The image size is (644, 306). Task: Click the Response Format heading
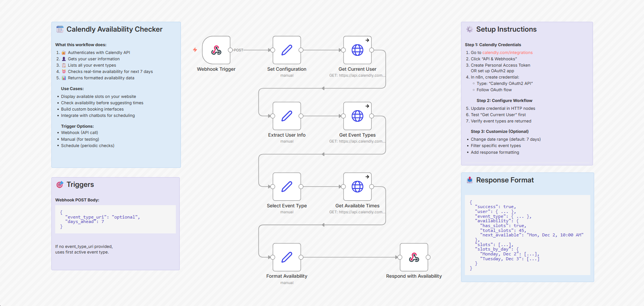tap(505, 180)
